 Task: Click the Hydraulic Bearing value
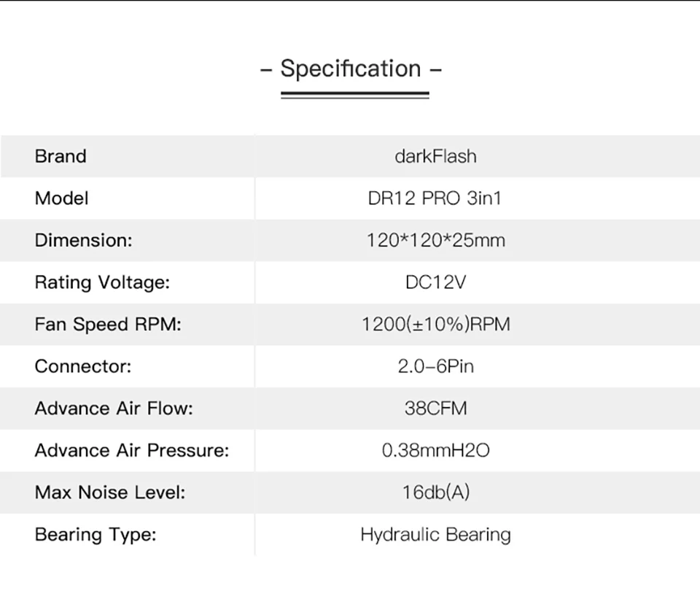coord(435,535)
